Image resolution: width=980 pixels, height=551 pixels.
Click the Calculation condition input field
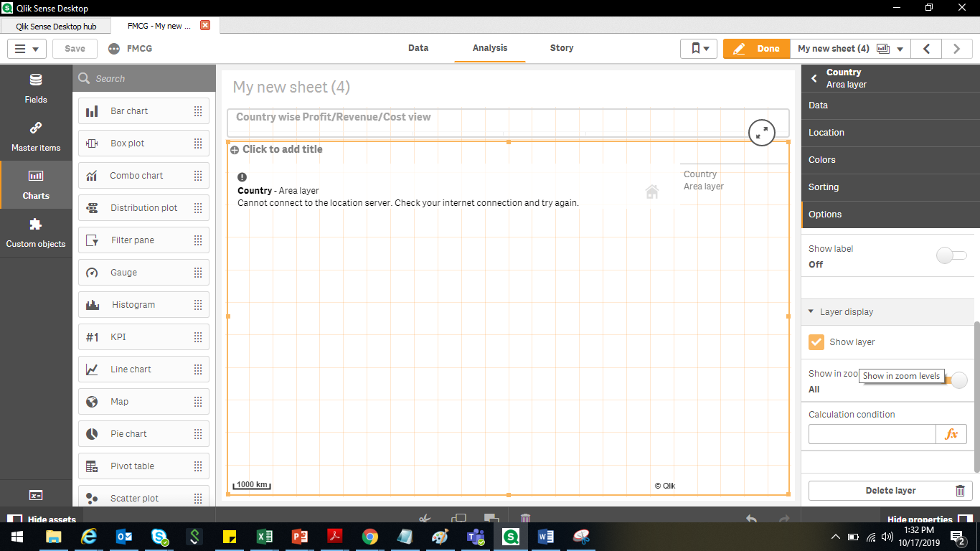pos(872,434)
